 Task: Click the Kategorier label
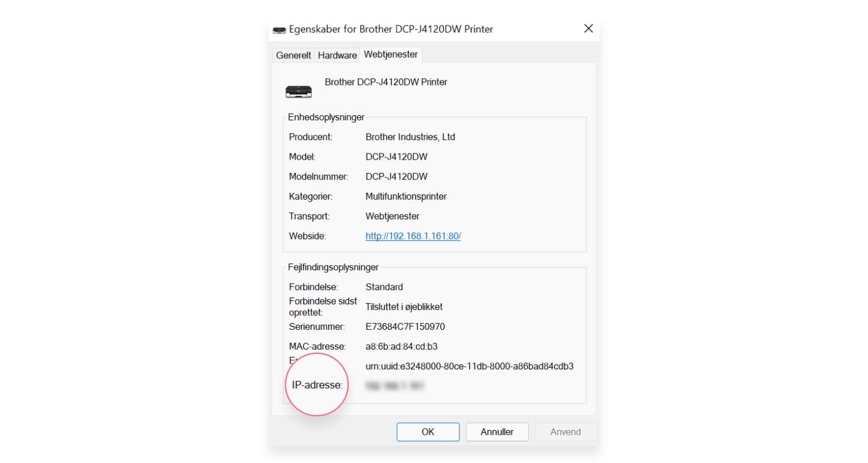click(x=311, y=196)
